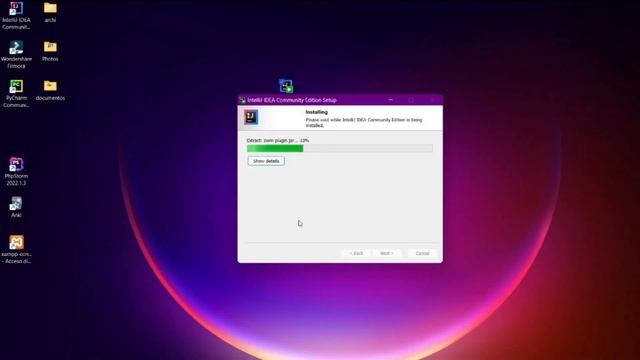Open the documentos folder on desktop
This screenshot has width=640, height=360.
50,90
